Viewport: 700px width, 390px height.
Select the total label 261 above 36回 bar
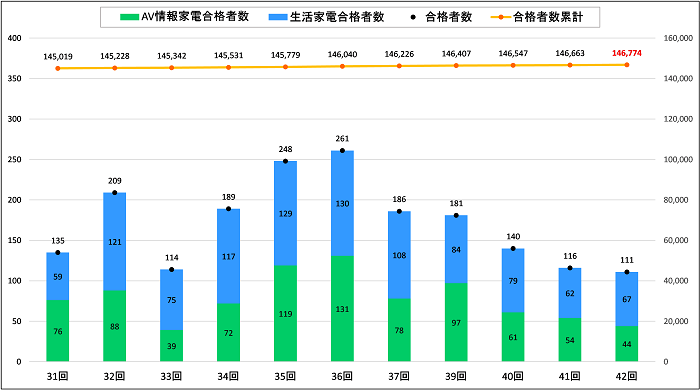(x=342, y=139)
